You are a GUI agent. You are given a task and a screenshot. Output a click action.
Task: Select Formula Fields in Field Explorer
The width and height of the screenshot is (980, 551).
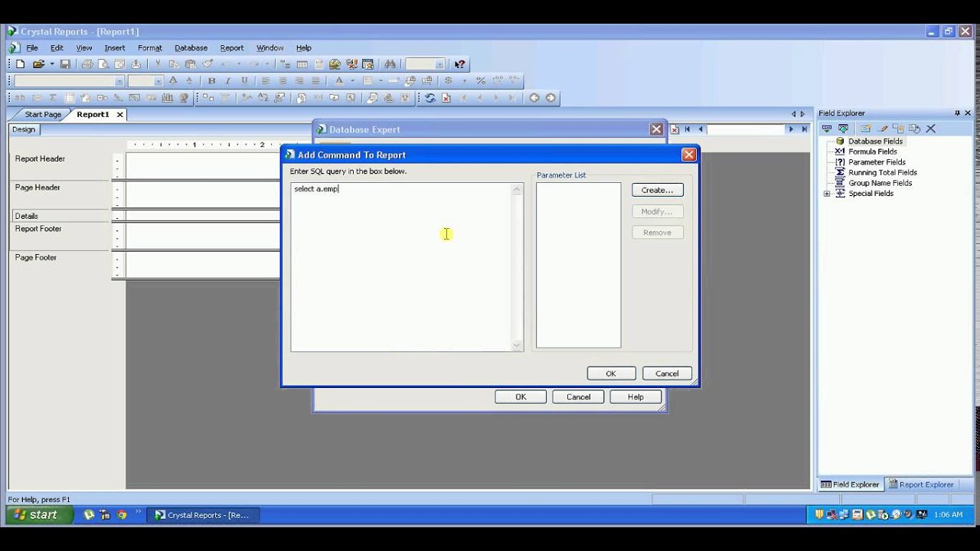pyautogui.click(x=873, y=152)
